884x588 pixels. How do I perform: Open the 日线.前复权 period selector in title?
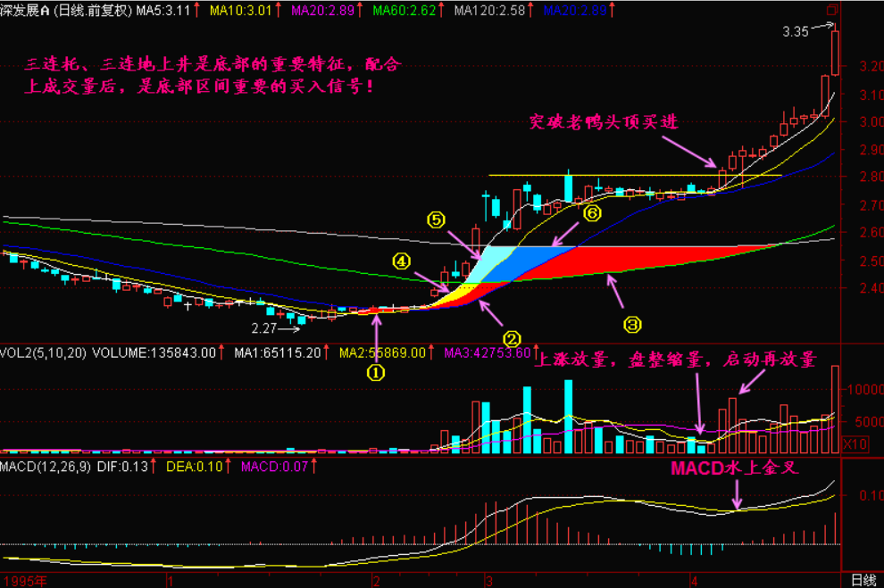tap(94, 11)
